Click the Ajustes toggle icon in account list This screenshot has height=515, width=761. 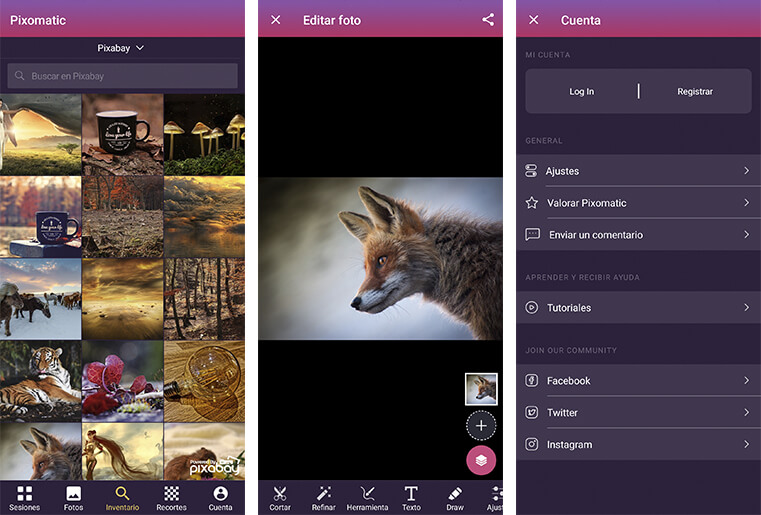click(531, 171)
